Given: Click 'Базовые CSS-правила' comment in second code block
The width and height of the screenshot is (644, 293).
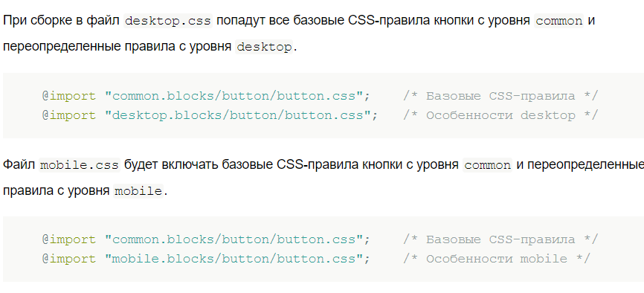Looking at the screenshot, I should click(x=500, y=239).
